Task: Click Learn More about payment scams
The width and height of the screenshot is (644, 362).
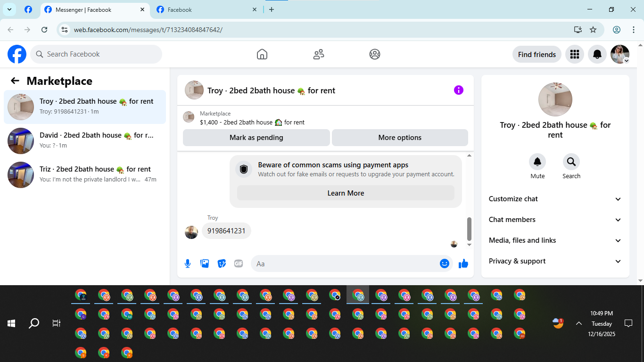Action: point(346,193)
